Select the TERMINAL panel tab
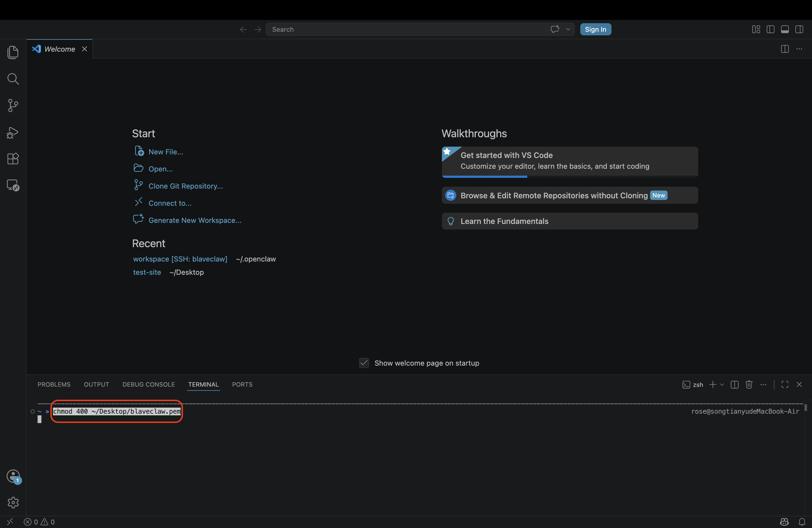Viewport: 812px width, 528px height. click(x=203, y=384)
